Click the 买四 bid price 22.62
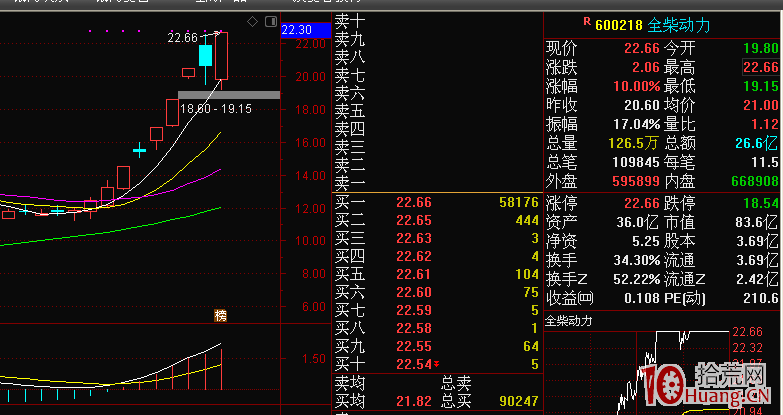Viewport: 783px width, 415px height. click(x=414, y=257)
